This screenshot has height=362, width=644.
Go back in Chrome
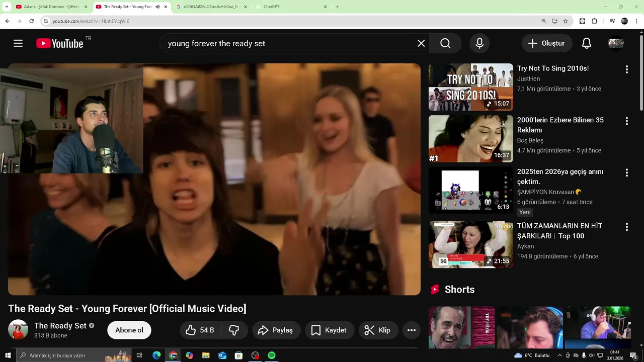7,21
